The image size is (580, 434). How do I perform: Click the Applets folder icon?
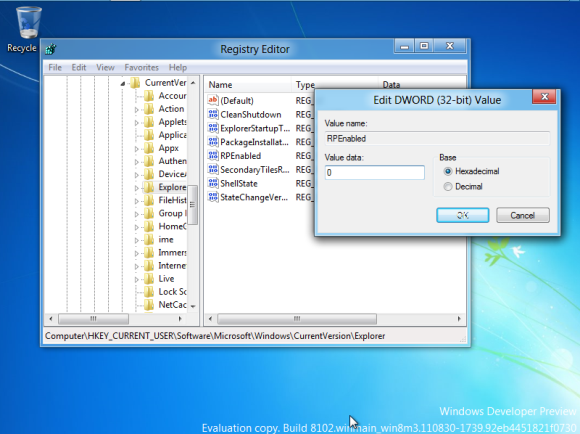(149, 122)
